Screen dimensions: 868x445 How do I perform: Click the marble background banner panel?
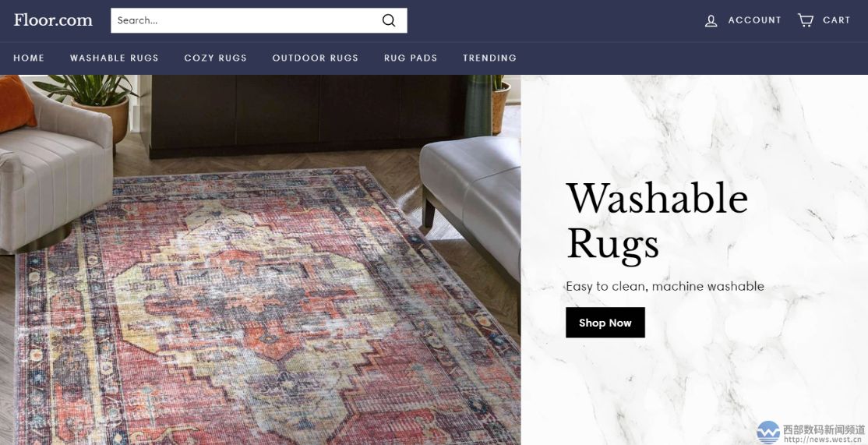pos(694,260)
